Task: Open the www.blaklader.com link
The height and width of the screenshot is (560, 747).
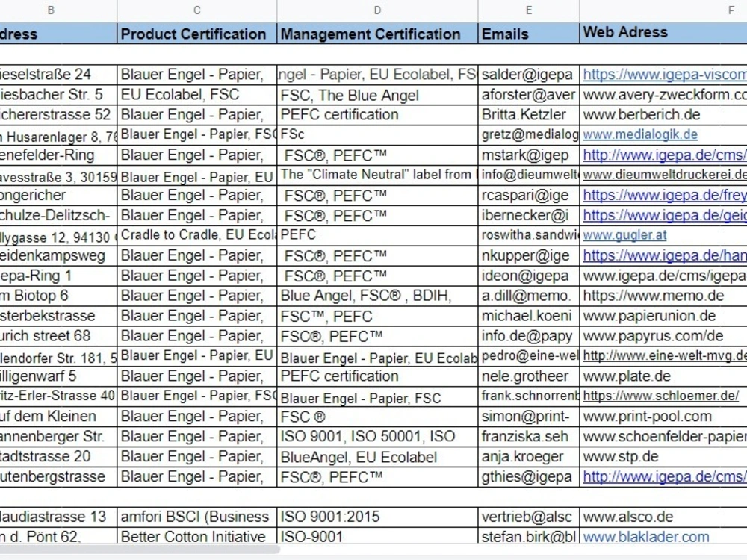Action: click(646, 537)
